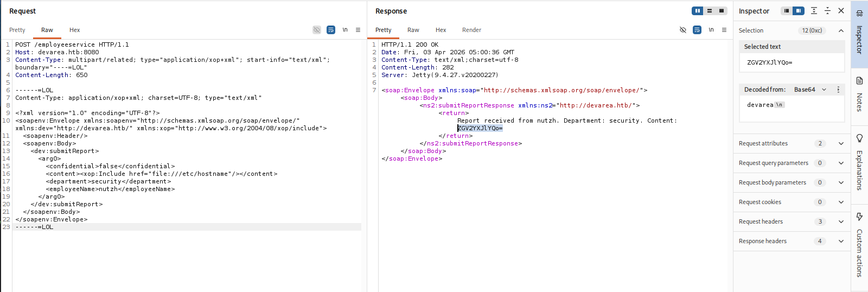Viewport: 868px width, 292px height.
Task: Click the Content-Length: 282 response header
Action: tap(418, 67)
